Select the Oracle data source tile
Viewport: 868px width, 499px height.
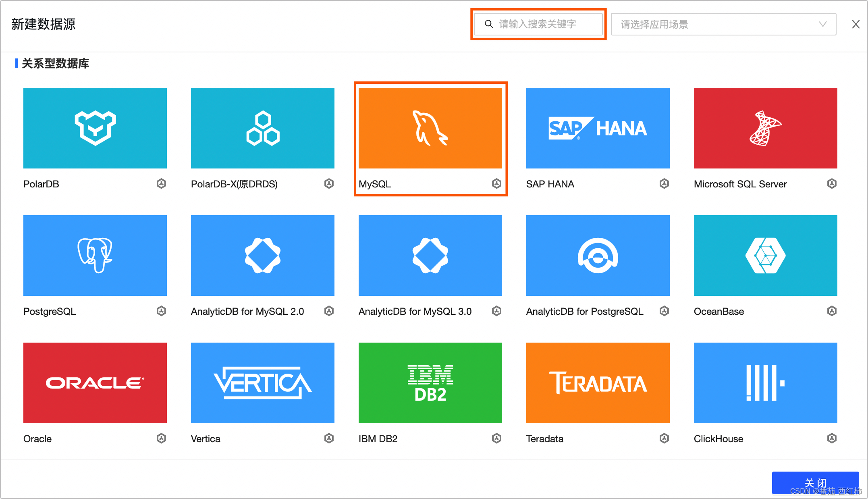[x=95, y=383]
